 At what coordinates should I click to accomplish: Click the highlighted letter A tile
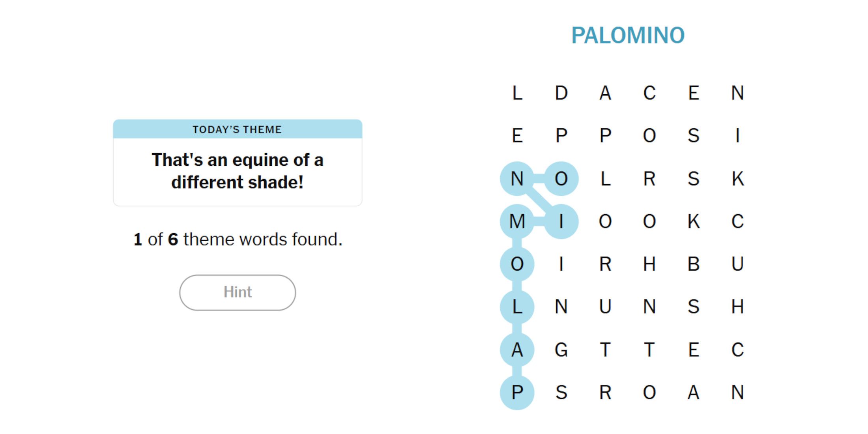[x=517, y=350]
